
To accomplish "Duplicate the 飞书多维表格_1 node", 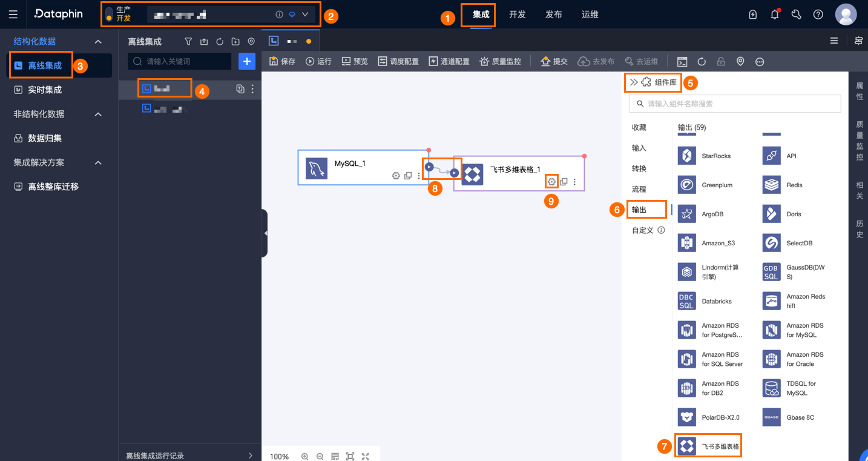I will click(564, 182).
